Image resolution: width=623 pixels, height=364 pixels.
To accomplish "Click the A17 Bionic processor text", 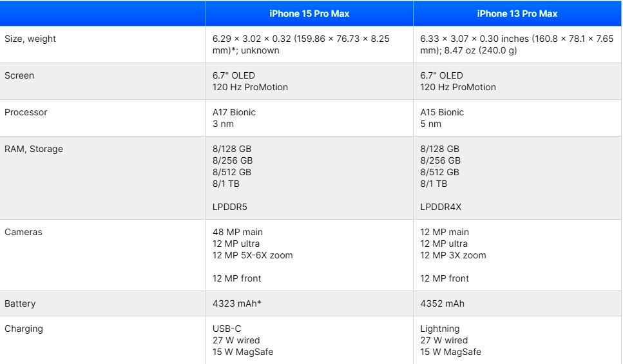I will click(x=234, y=112).
